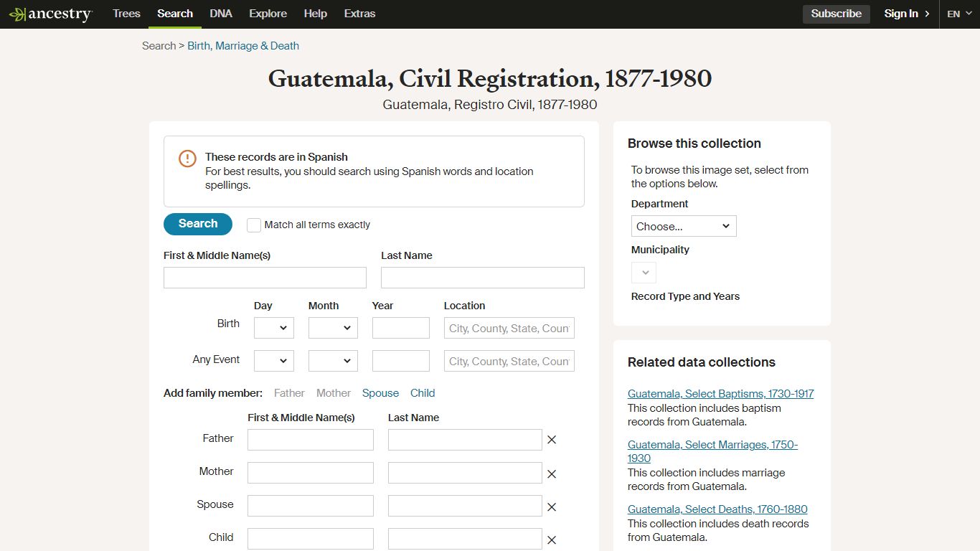980x551 pixels.
Task: Open the Trees menu
Action: tap(126, 14)
